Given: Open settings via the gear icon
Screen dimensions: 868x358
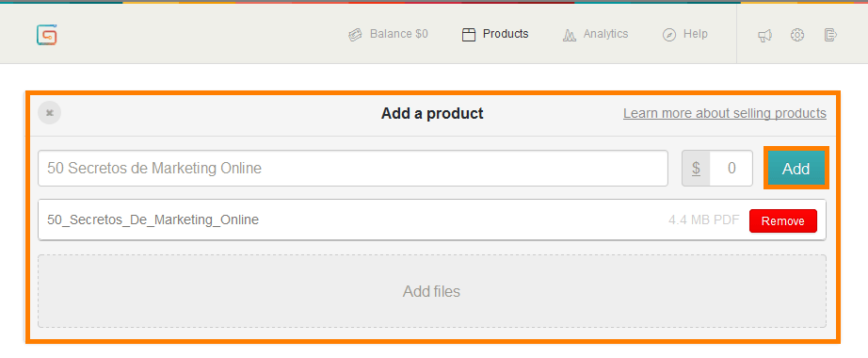Looking at the screenshot, I should click(x=797, y=35).
